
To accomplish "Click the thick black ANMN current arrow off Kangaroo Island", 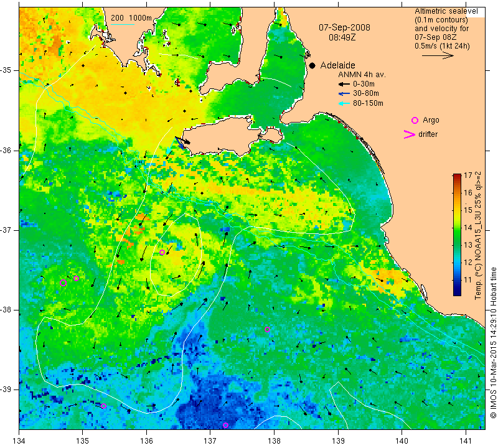I will pyautogui.click(x=182, y=141).
